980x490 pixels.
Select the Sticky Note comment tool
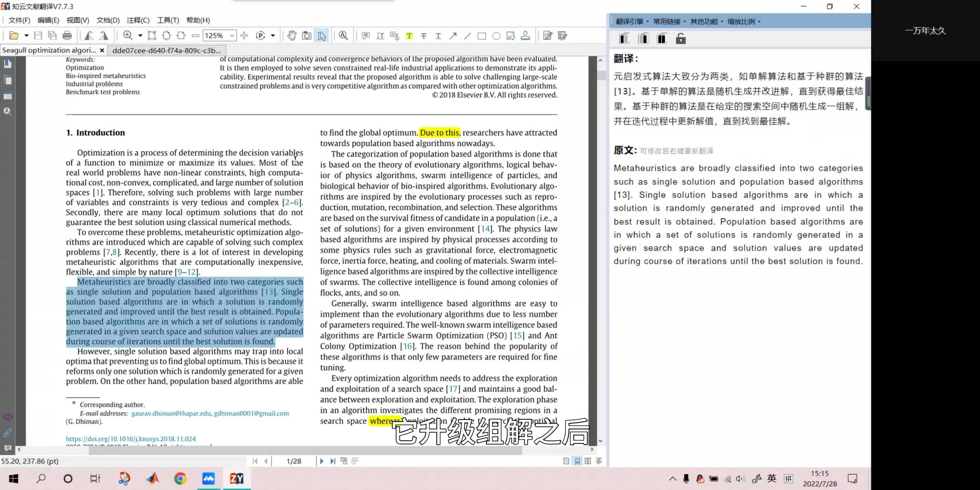click(x=366, y=36)
